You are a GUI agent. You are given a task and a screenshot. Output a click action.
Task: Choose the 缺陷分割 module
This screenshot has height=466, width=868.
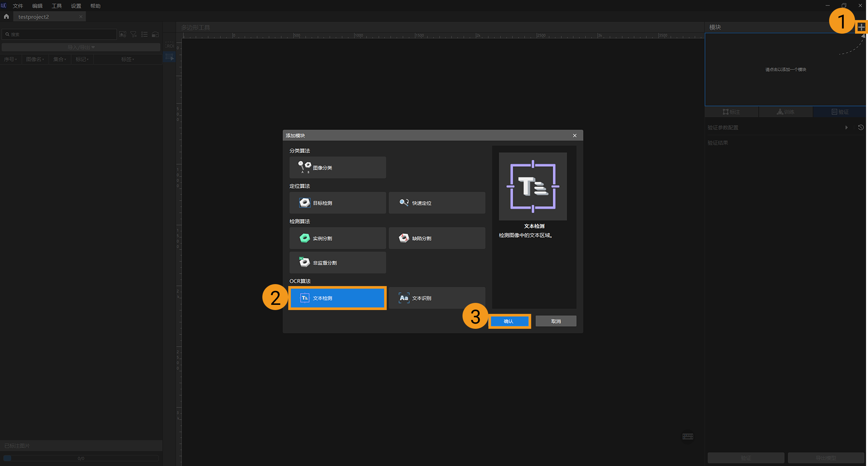(x=437, y=238)
